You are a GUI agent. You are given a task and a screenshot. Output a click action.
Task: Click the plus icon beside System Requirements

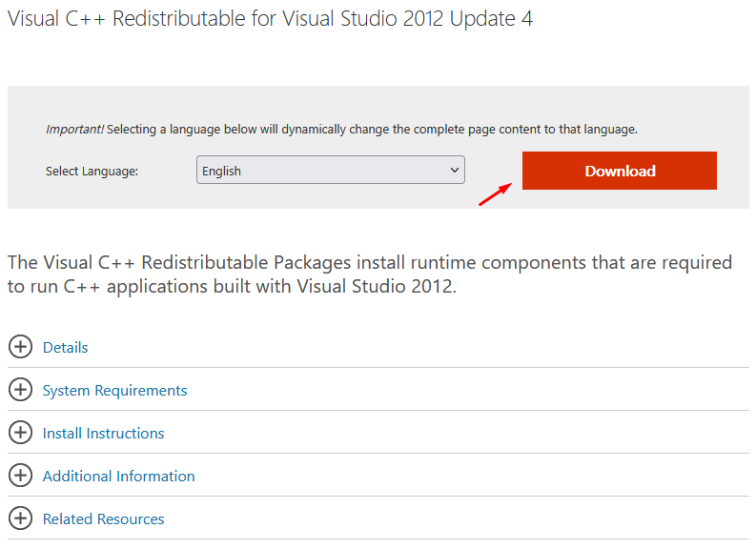[20, 390]
